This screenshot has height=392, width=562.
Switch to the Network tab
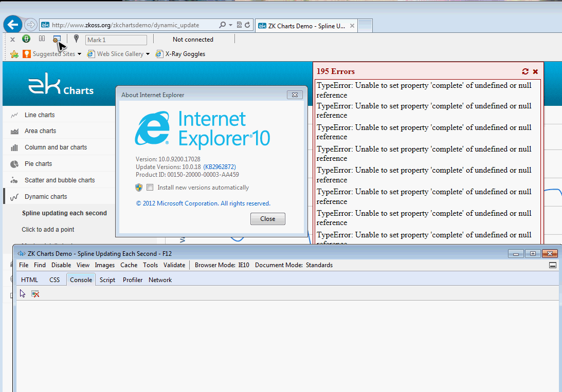(x=160, y=280)
